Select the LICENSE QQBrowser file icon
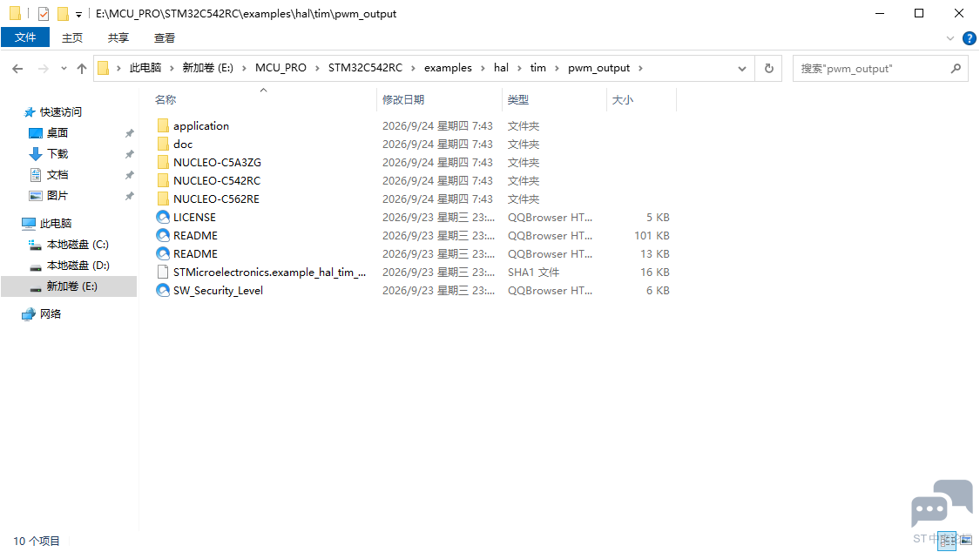Screen dimensions: 980x552 163,218
